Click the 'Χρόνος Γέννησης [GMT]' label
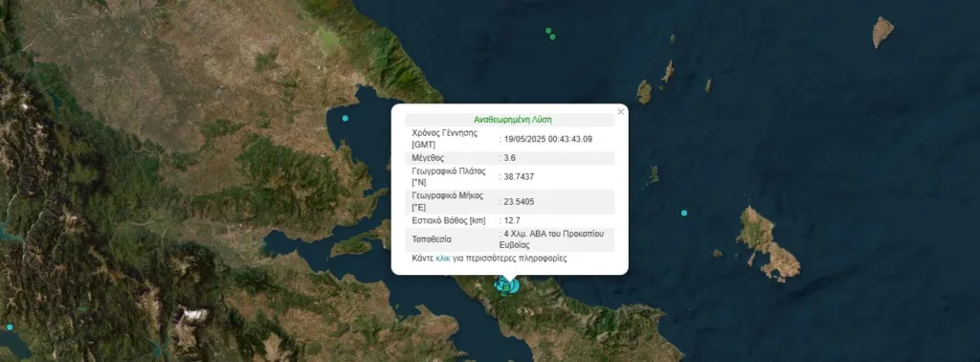 click(x=445, y=138)
